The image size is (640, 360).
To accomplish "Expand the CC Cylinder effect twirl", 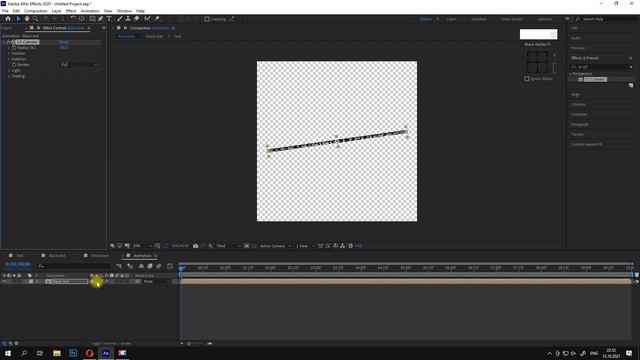I will (4, 42).
